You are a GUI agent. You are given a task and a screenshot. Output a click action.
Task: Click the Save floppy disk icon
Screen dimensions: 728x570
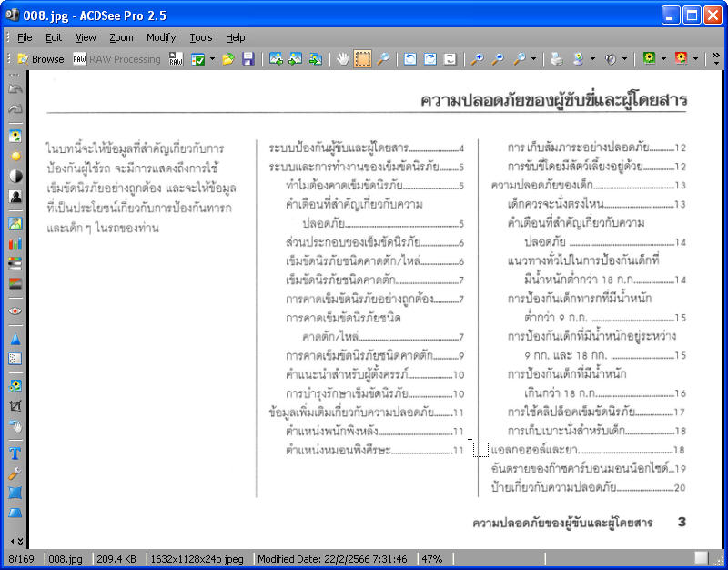click(x=248, y=59)
